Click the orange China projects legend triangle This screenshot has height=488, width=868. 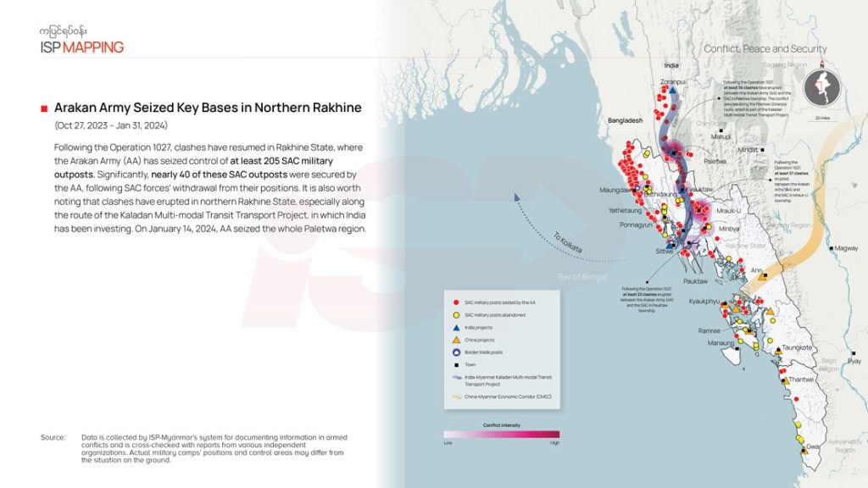coord(457,339)
